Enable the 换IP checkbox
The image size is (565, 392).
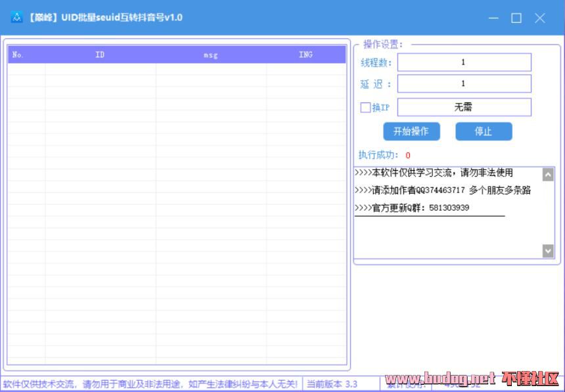pos(365,108)
